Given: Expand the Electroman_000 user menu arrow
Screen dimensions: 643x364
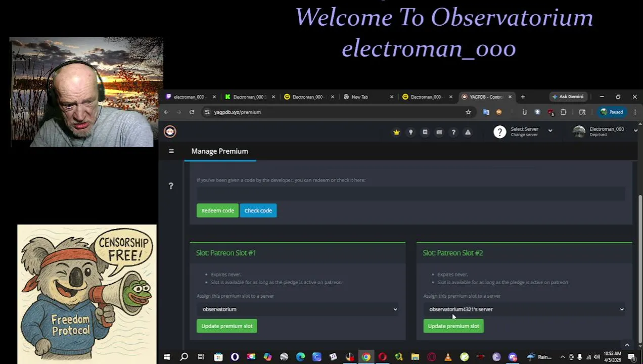Looking at the screenshot, I should pyautogui.click(x=635, y=130).
